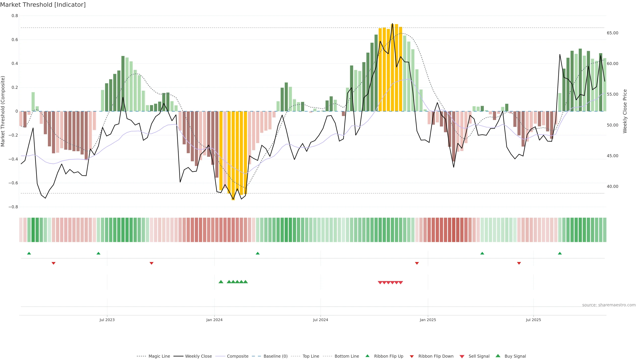Click the Jan 2024 x-axis label
The image size is (644, 362).
(214, 320)
